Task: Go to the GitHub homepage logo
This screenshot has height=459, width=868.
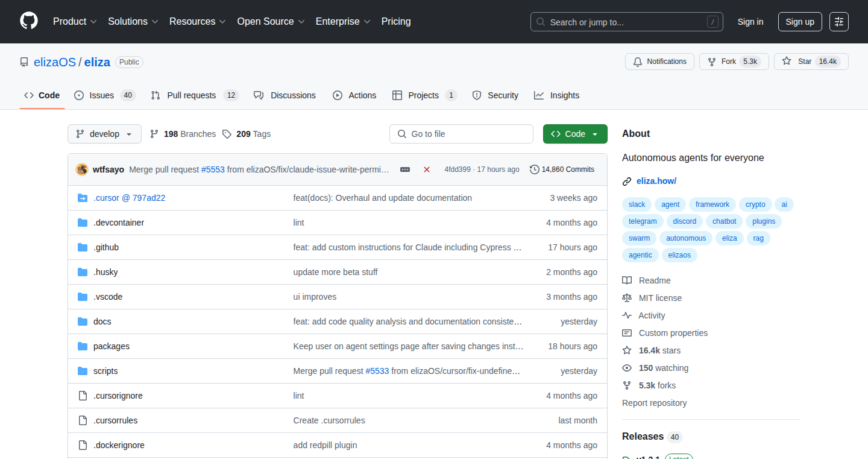Action: [x=29, y=21]
